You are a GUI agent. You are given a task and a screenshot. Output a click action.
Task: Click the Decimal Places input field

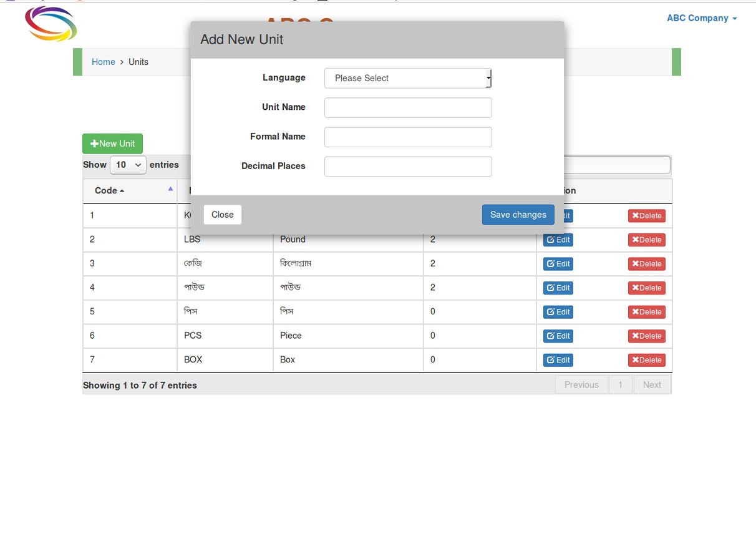(408, 166)
